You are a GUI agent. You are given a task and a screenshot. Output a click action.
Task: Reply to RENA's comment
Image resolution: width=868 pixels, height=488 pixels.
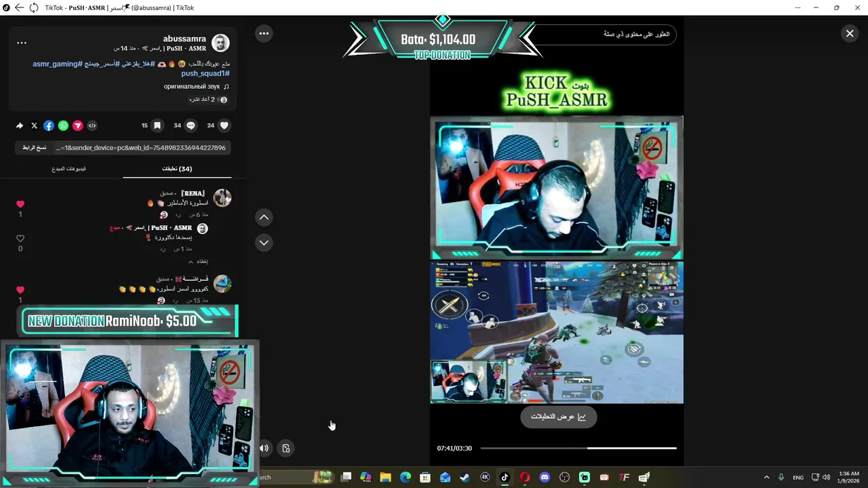[x=178, y=215]
